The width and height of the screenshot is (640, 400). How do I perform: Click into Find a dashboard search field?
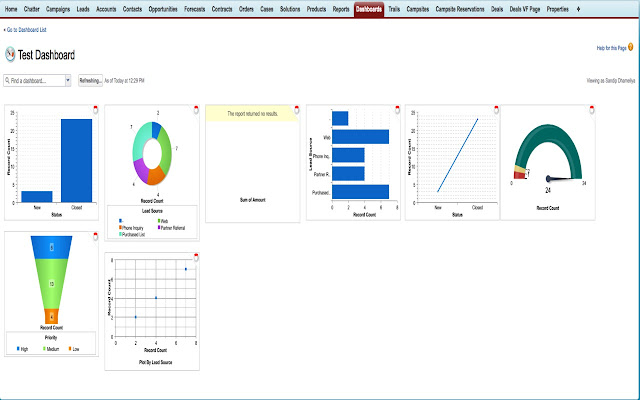(x=34, y=79)
